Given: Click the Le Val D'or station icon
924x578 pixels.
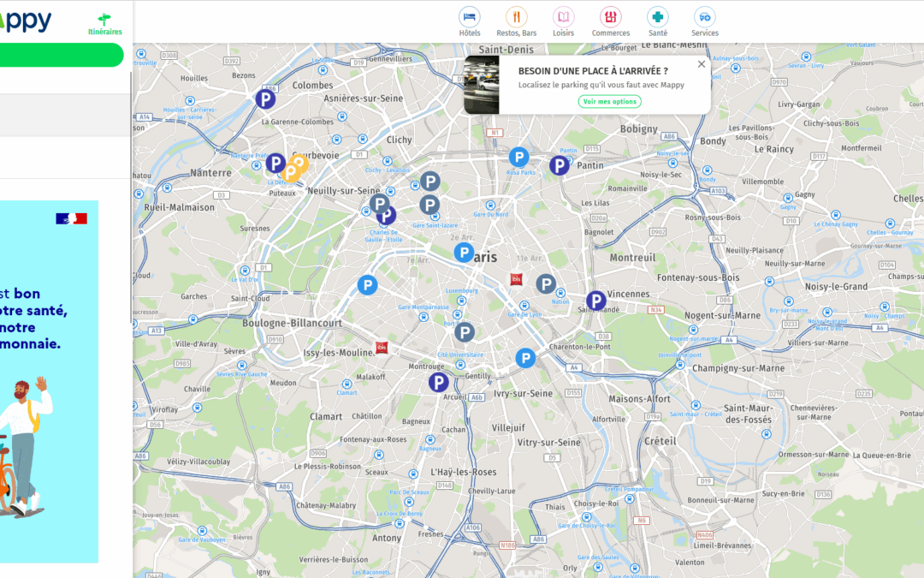Looking at the screenshot, I should point(246,271).
